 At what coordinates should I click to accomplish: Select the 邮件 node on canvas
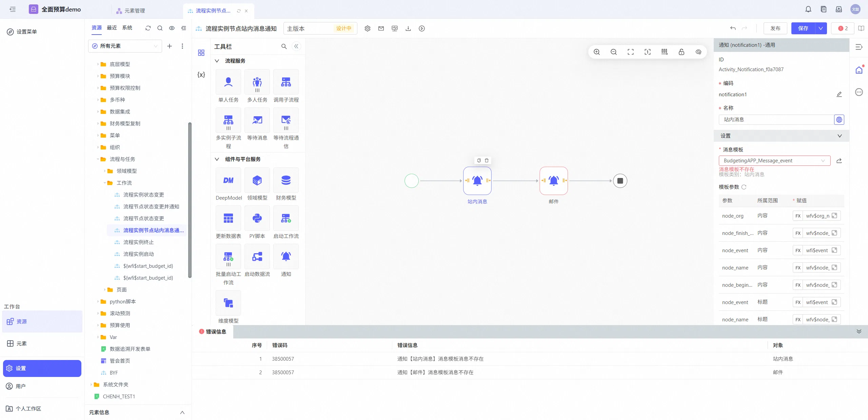(x=553, y=181)
